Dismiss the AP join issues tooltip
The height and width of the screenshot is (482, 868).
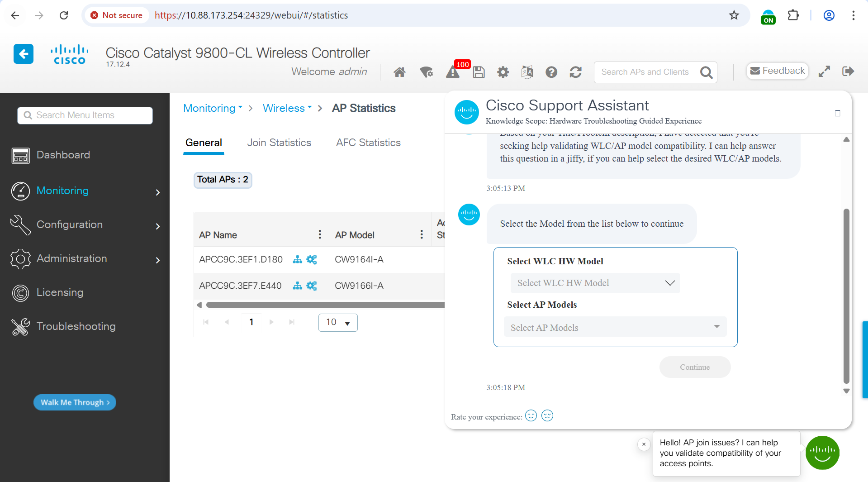click(644, 444)
